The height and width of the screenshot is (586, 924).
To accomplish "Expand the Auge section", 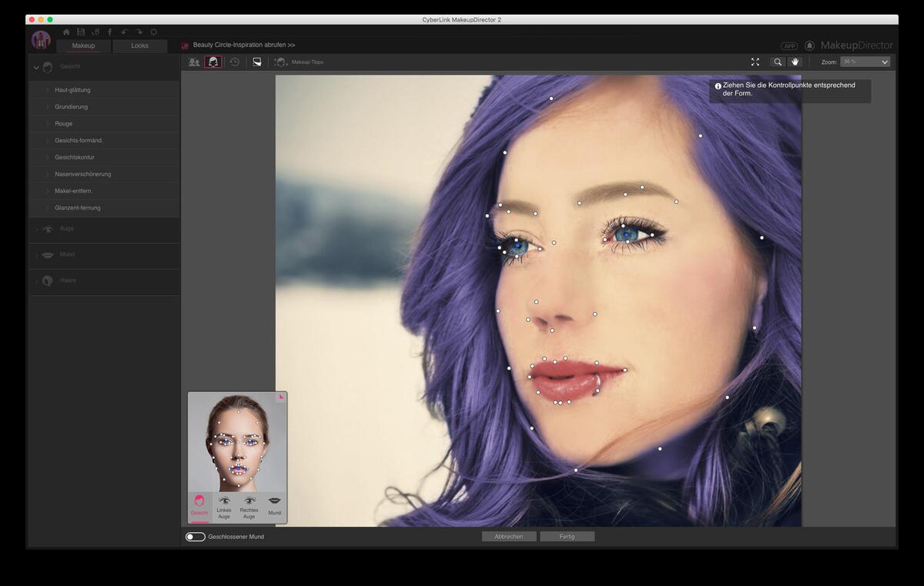I will (x=104, y=229).
